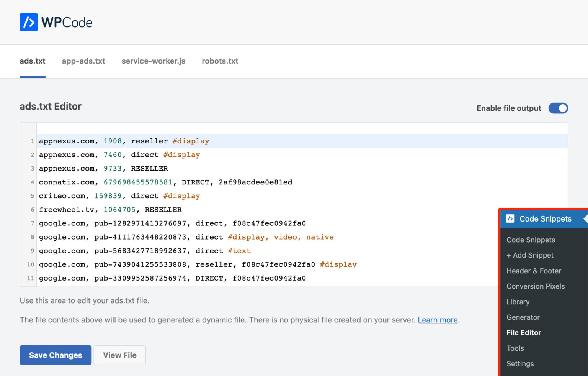Click the Code Snippets panel icon
The image size is (588, 376).
tap(511, 218)
